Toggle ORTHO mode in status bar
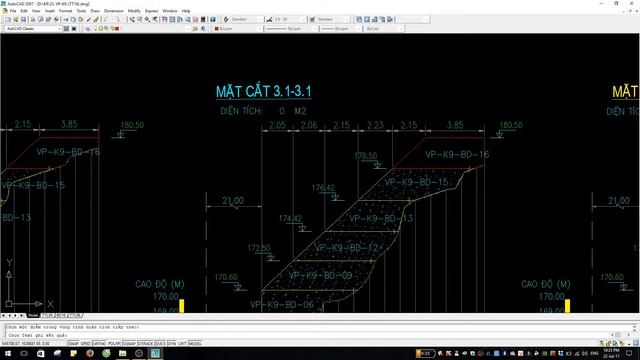Screen dimensions: 640x360 (99, 344)
